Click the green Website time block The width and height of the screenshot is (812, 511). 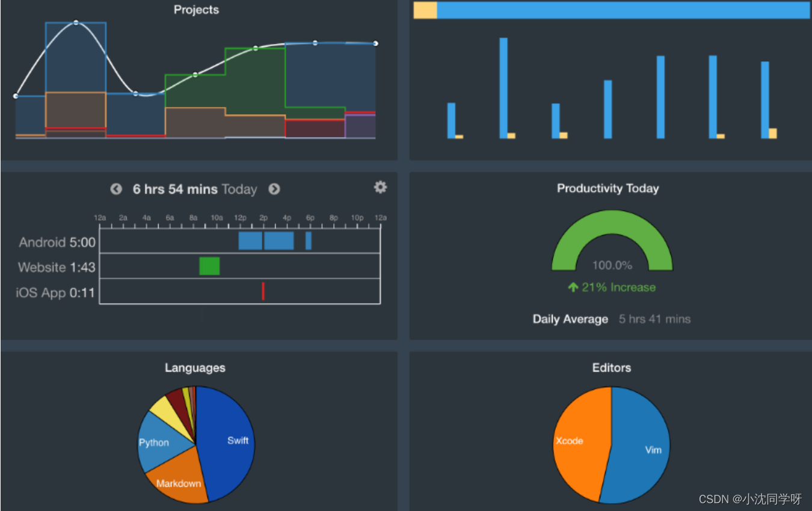pyautogui.click(x=209, y=266)
